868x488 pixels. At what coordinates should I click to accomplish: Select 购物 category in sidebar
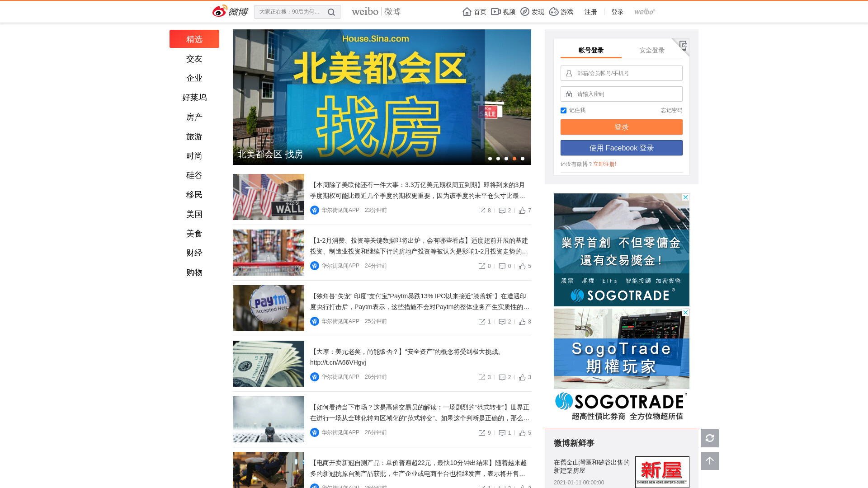click(x=194, y=272)
